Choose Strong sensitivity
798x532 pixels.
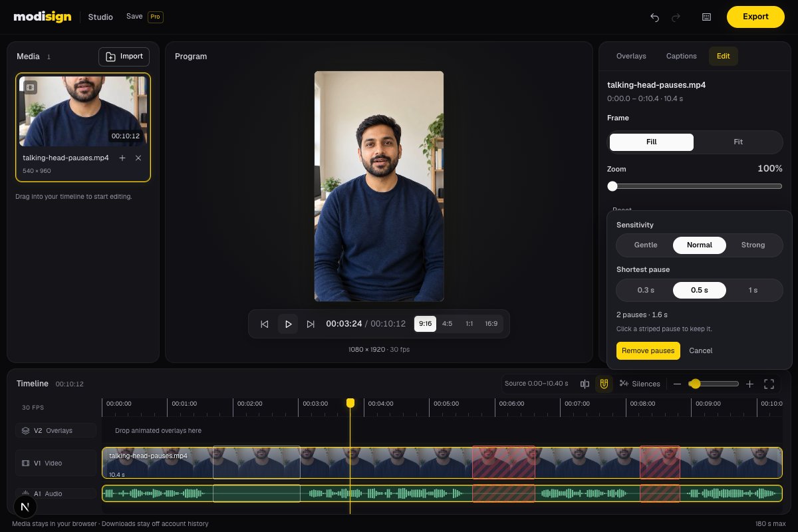click(753, 245)
